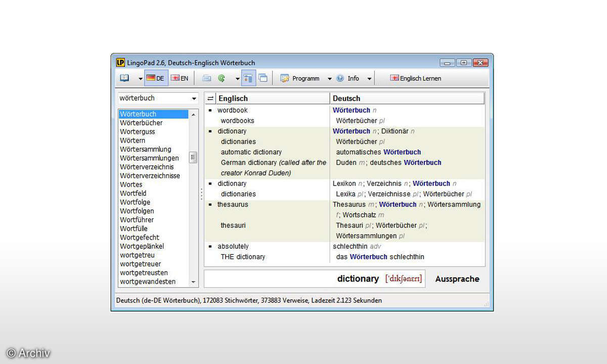The image size is (607, 364).
Task: Click the green refresh arrow icon
Action: (x=222, y=78)
